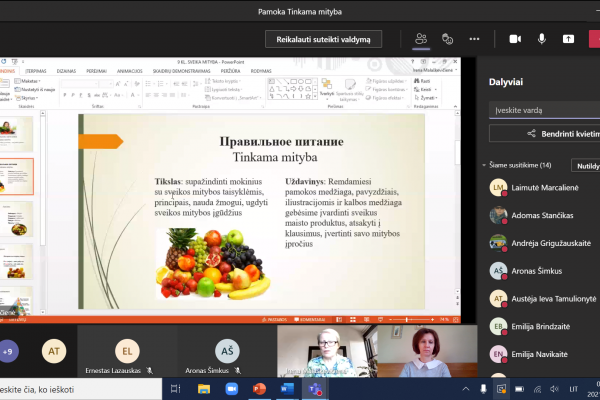600x400 pixels.
Task: Switch to reading view icon
Action: click(x=367, y=320)
